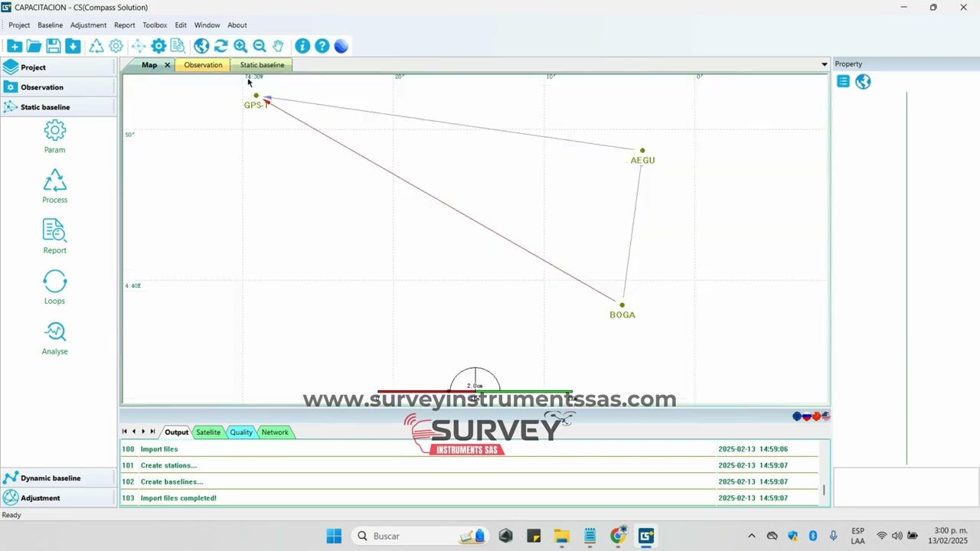
Task: Open the Window menu
Action: 207,25
